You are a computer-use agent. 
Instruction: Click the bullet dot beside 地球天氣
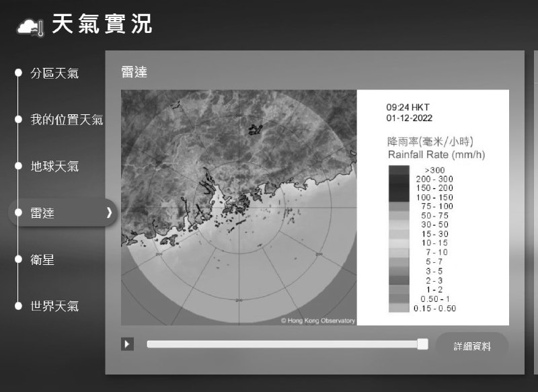click(x=18, y=165)
